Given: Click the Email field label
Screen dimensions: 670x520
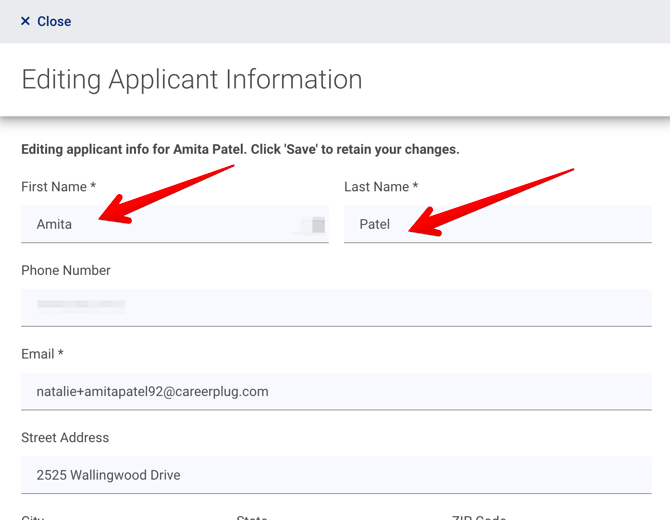Looking at the screenshot, I should point(42,354).
